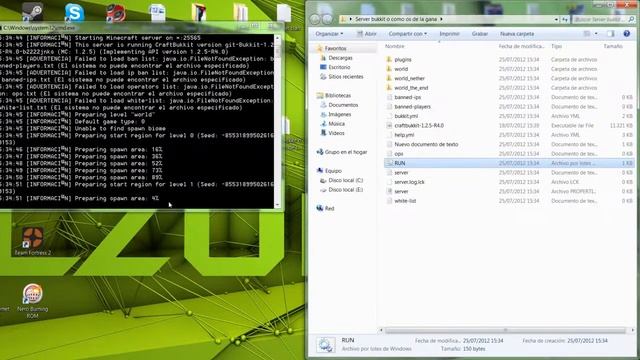
Task: Select the banned-ips text file
Action: (x=407, y=97)
